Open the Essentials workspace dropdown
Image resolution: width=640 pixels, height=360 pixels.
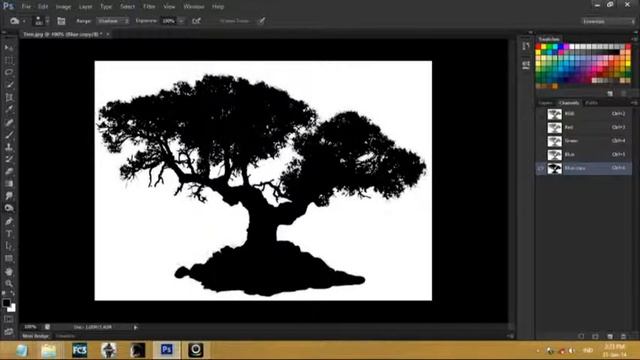(x=608, y=21)
